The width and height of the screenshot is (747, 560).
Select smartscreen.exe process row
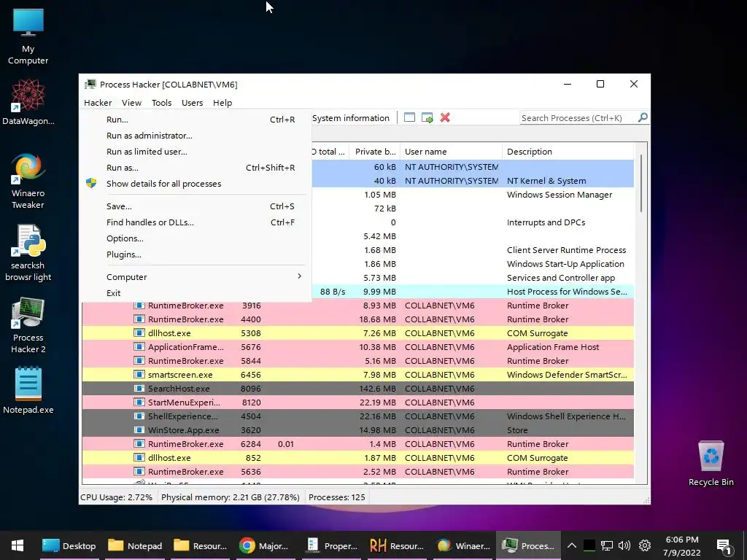tap(357, 374)
